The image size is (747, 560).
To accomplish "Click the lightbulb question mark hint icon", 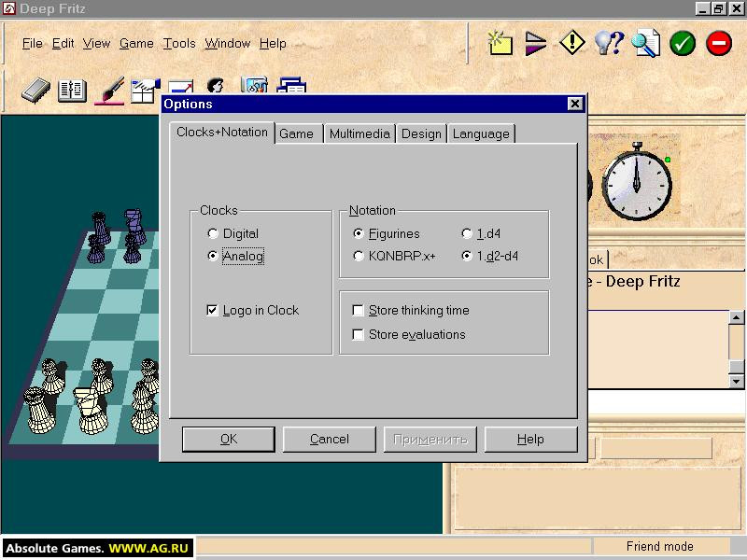I will (x=609, y=43).
